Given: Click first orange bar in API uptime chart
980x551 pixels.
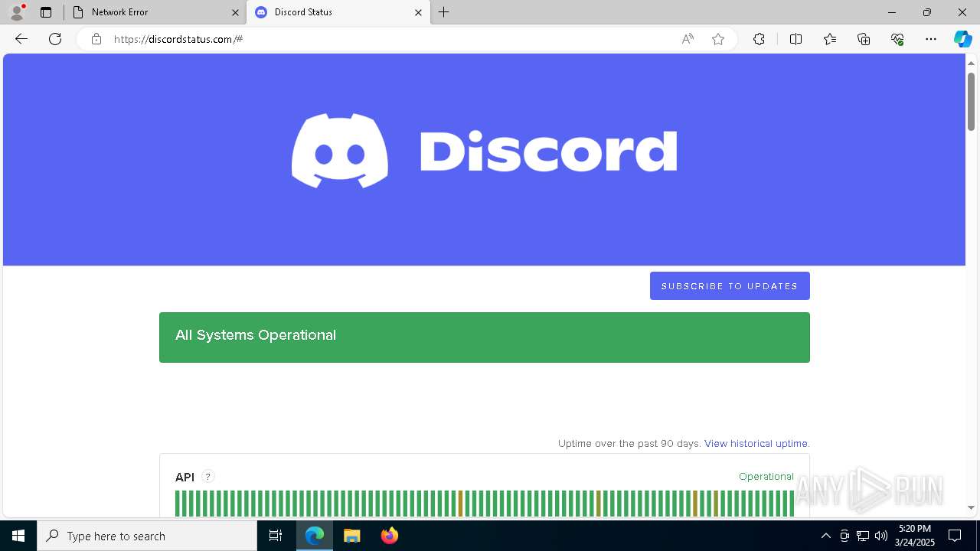Looking at the screenshot, I should pyautogui.click(x=461, y=504).
